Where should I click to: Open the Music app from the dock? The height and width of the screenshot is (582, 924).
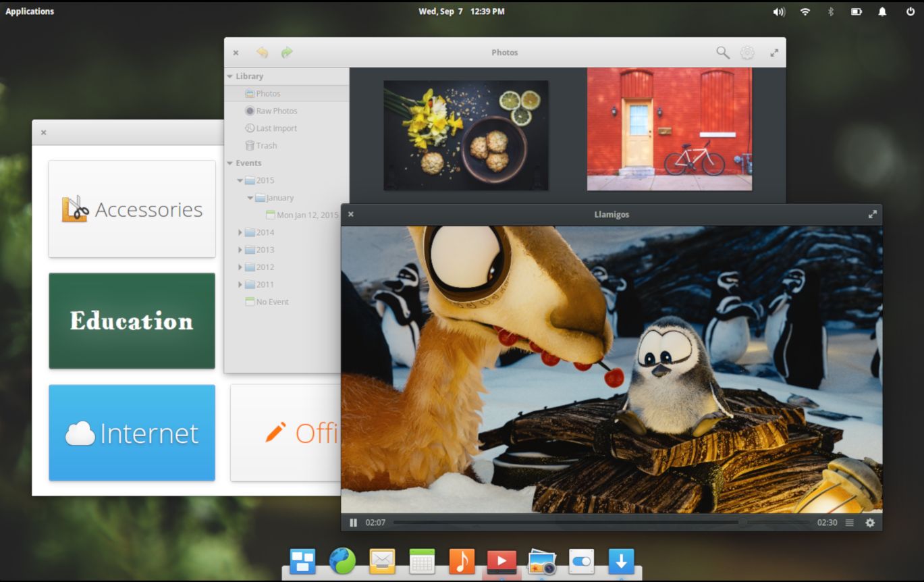462,560
